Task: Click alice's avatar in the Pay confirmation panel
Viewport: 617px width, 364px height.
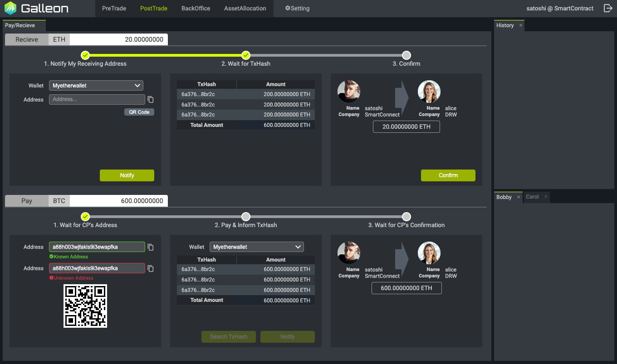Action: [x=429, y=253]
